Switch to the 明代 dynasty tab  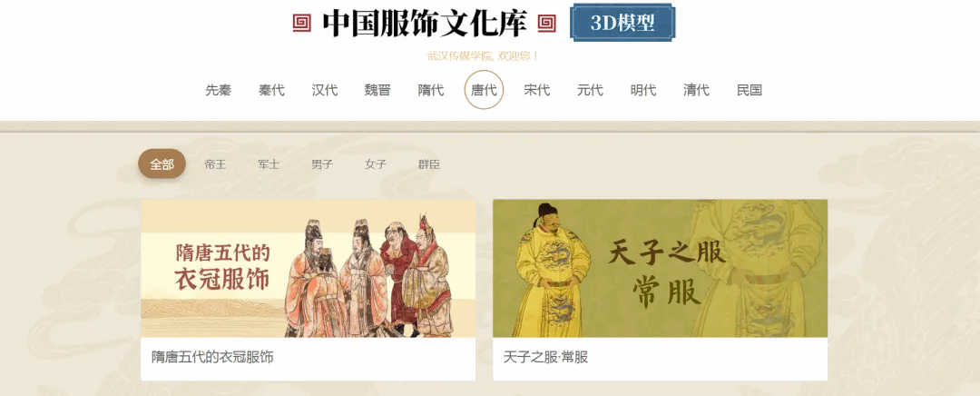click(x=643, y=90)
